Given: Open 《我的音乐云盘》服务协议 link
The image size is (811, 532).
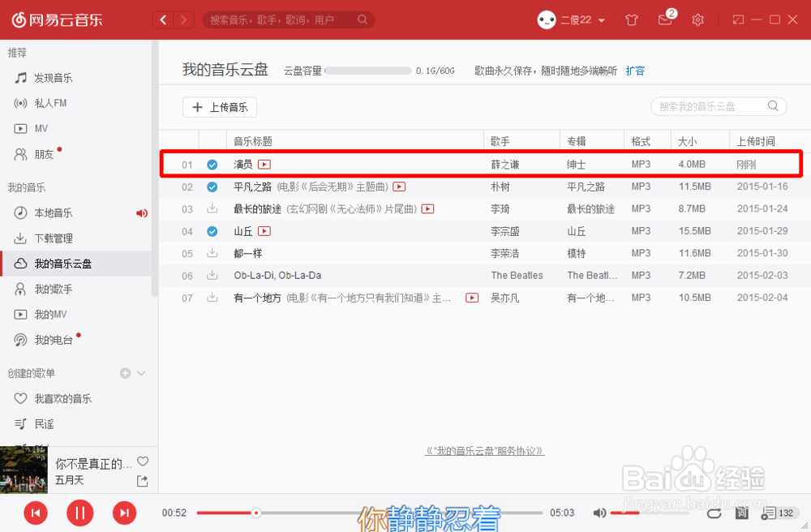Looking at the screenshot, I should pos(485,451).
